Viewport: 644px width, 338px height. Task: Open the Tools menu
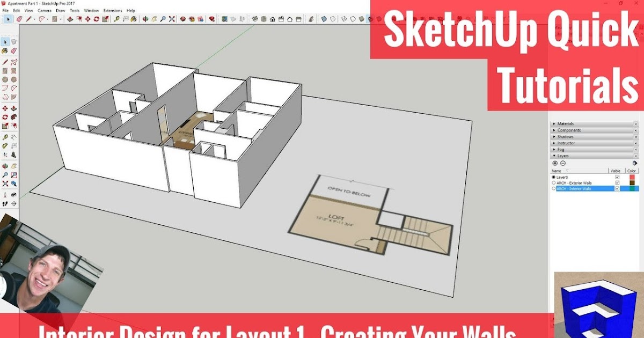coord(75,10)
